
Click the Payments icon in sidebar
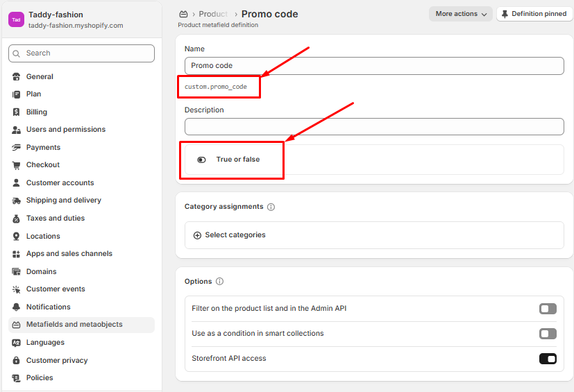(17, 147)
